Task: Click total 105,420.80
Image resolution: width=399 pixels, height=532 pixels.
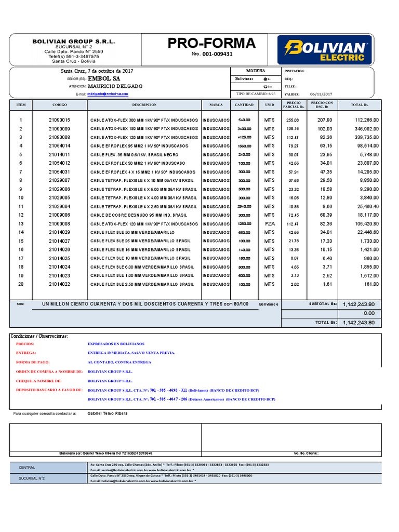Action: click(x=367, y=224)
